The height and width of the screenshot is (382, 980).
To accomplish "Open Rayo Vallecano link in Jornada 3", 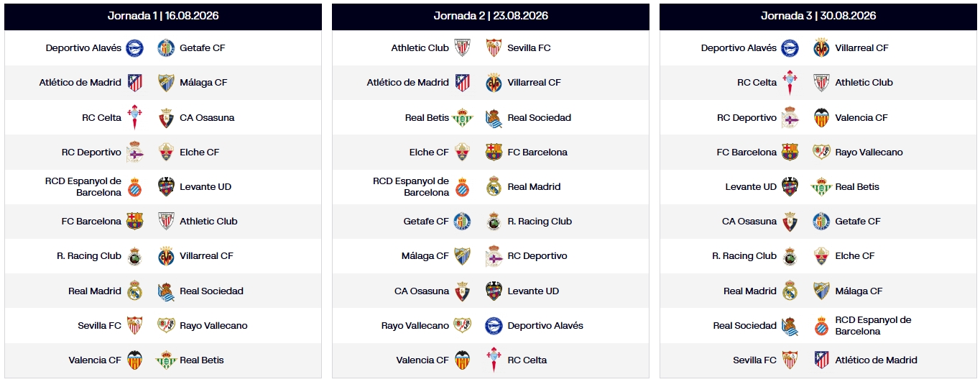I will tap(869, 153).
